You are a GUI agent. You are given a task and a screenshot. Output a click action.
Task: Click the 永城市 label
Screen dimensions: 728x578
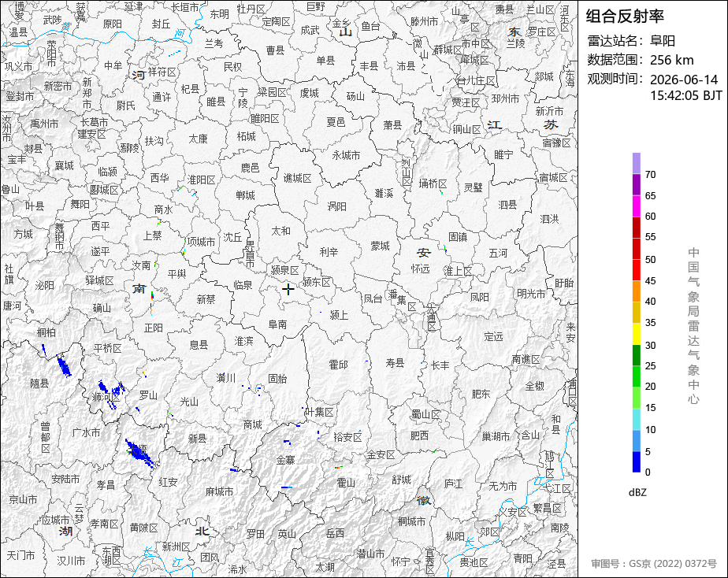(x=347, y=155)
